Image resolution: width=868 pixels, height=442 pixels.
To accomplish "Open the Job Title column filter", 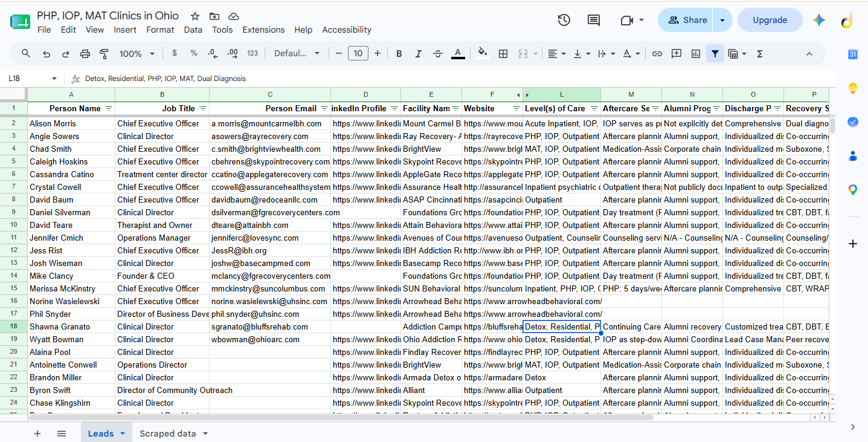I will point(203,108).
